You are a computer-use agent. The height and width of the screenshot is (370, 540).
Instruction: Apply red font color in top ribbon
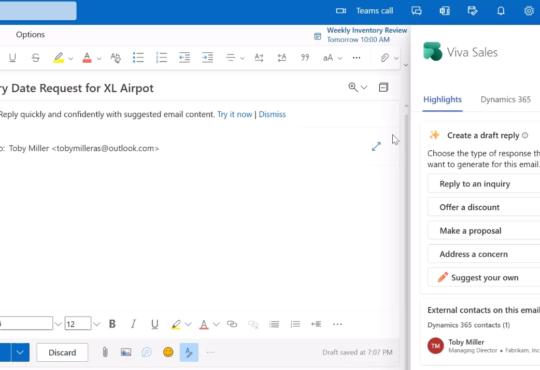point(87,58)
